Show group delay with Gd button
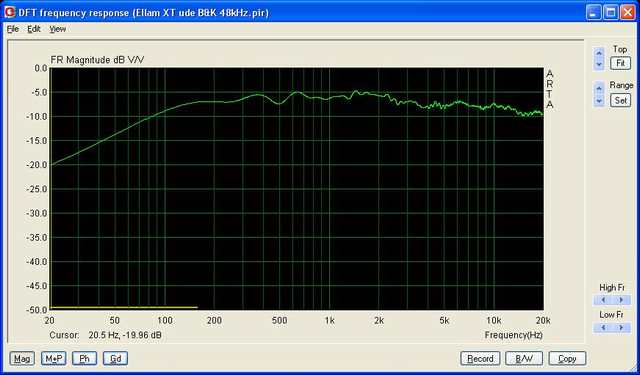640x375 pixels. point(116,359)
